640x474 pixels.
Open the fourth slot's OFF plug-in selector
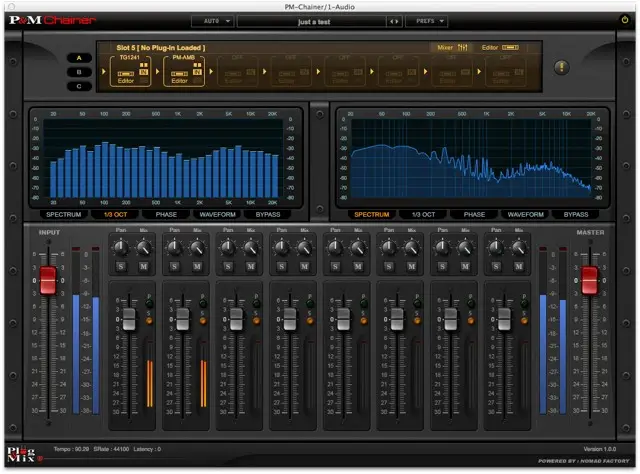point(291,58)
